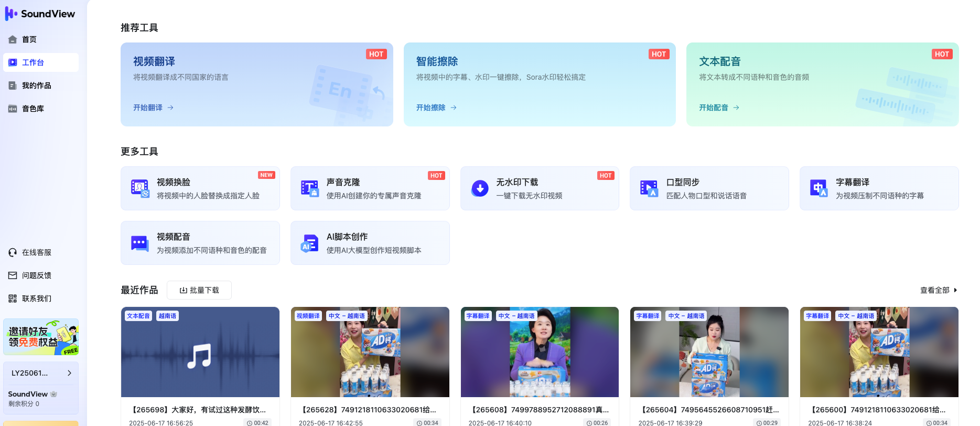Screen dimensions: 980x426
Task: Open the thumbnail for work 265604
Action: click(709, 352)
